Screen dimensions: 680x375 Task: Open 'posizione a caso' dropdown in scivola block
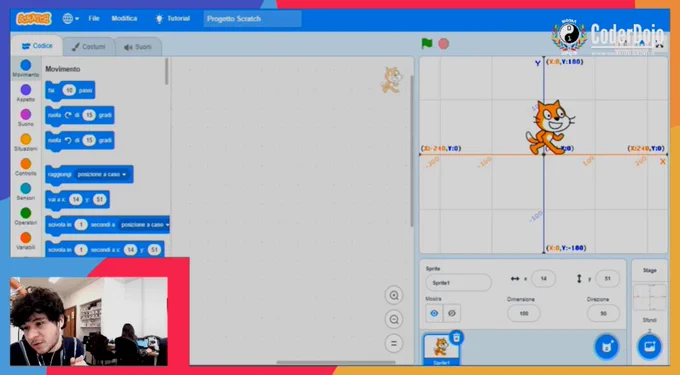tap(144, 225)
